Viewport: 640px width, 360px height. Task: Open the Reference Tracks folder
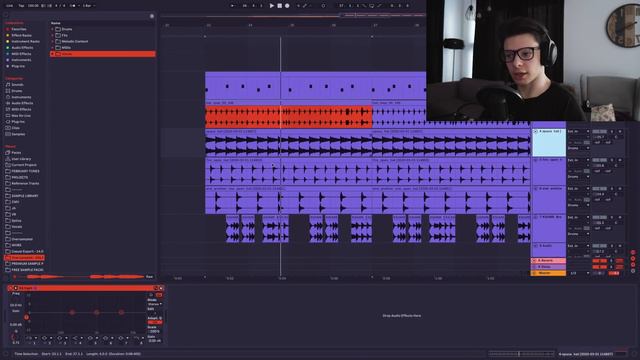25,183
